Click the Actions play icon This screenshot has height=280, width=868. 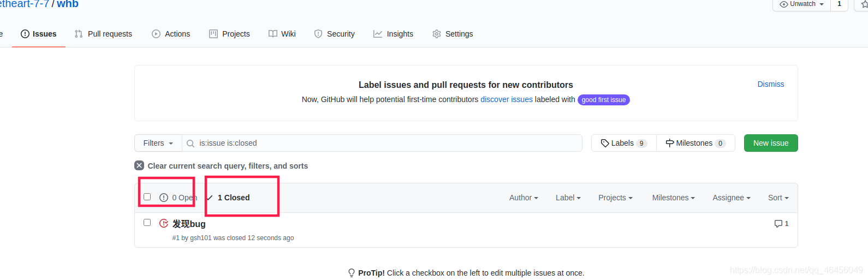click(156, 34)
